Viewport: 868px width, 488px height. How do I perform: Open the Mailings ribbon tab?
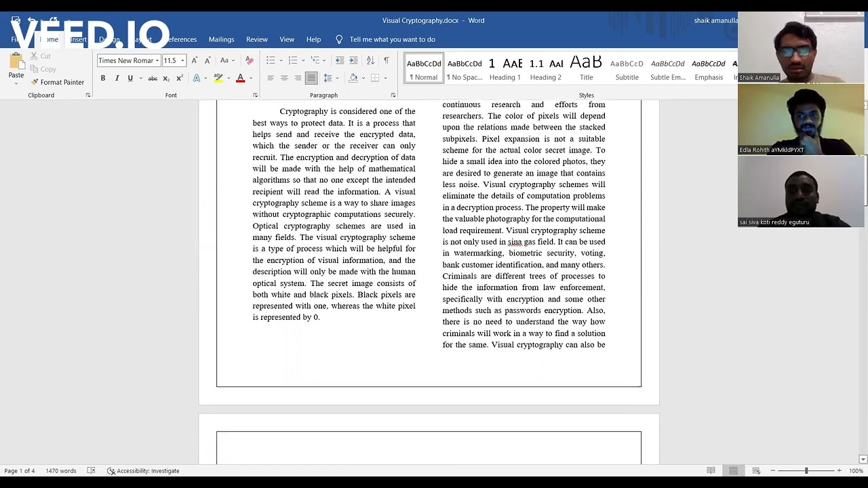coord(221,39)
